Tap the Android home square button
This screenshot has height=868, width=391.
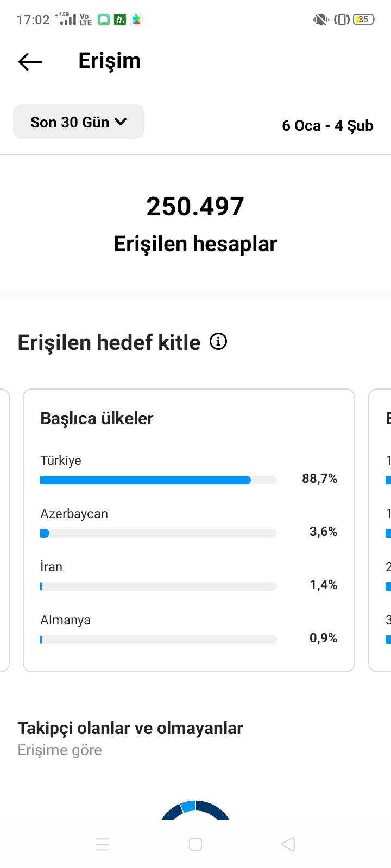(x=195, y=844)
